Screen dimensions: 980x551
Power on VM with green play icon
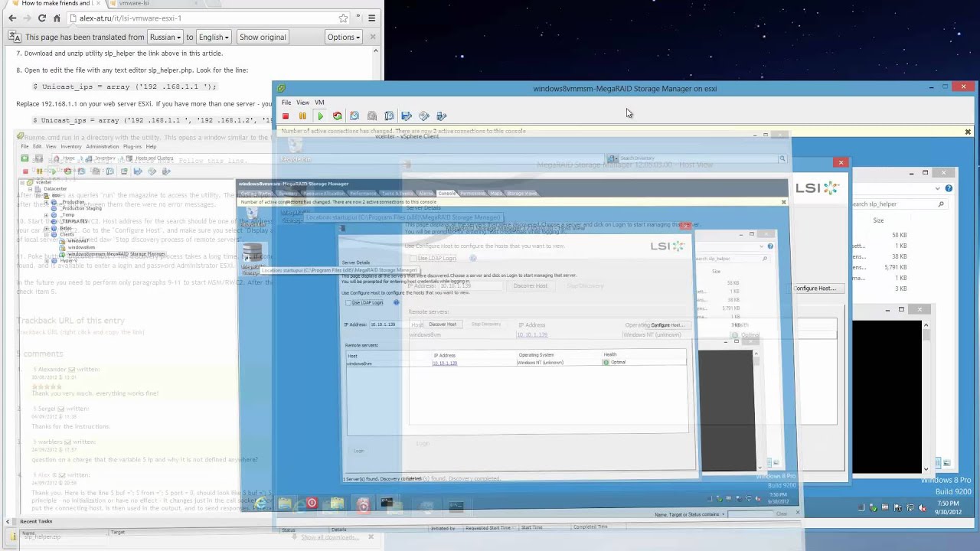pyautogui.click(x=320, y=116)
